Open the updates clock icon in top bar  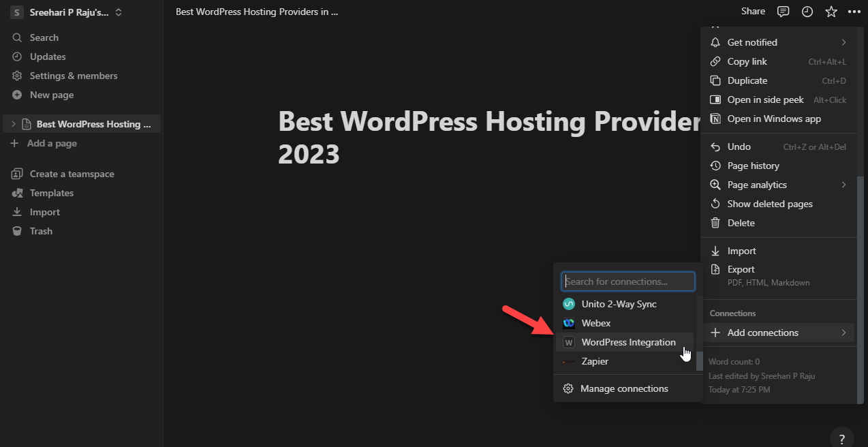[807, 12]
